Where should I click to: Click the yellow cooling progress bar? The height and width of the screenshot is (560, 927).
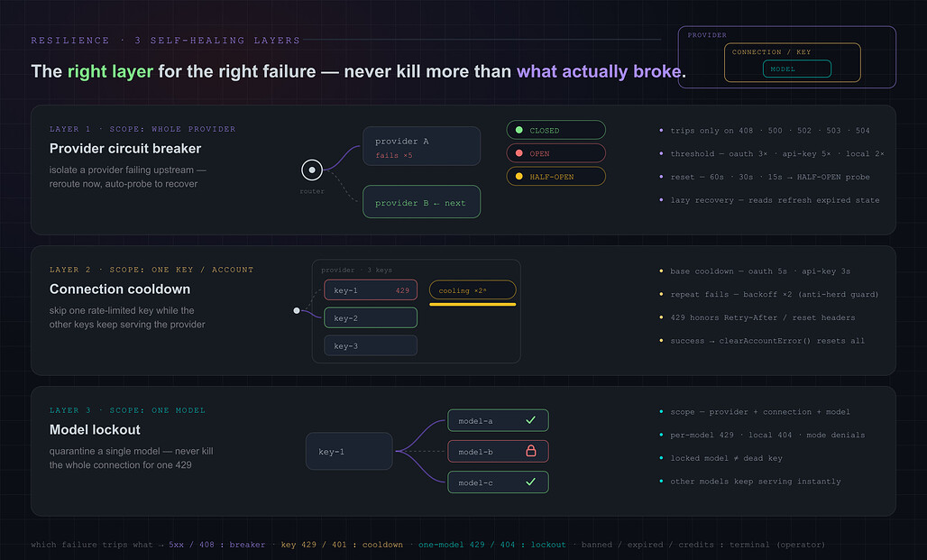tap(473, 305)
